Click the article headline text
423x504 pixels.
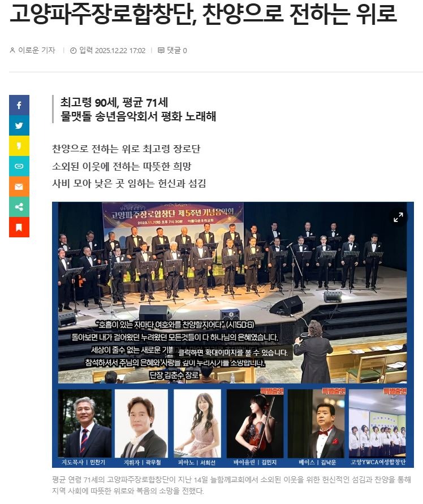click(203, 14)
